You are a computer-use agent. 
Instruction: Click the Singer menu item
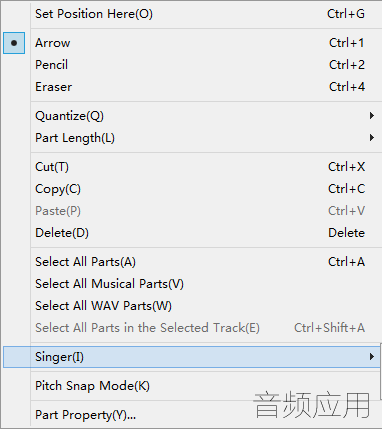191,357
